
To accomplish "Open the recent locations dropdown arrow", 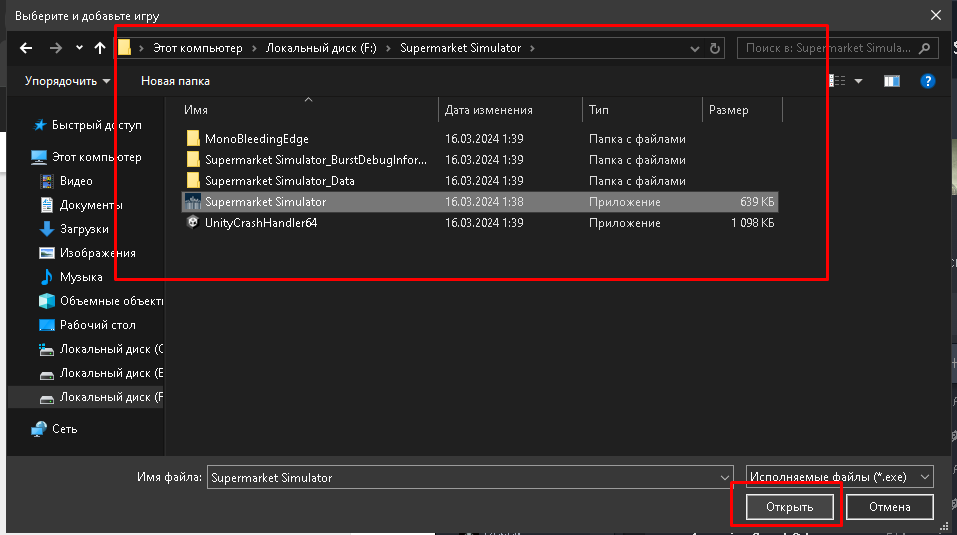I will pos(79,48).
